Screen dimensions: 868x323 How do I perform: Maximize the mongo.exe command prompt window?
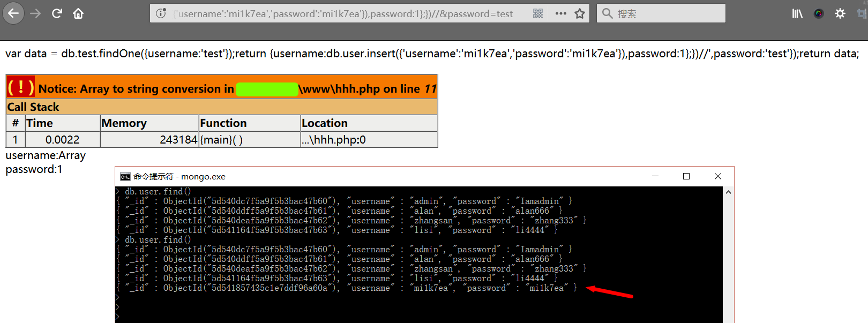pos(686,176)
